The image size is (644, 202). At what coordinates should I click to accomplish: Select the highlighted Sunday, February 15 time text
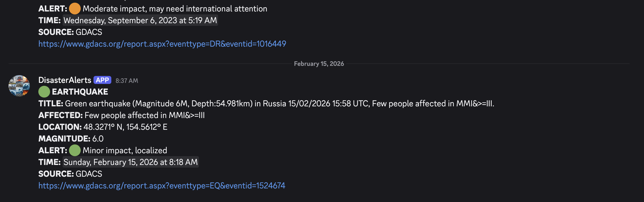(x=130, y=162)
